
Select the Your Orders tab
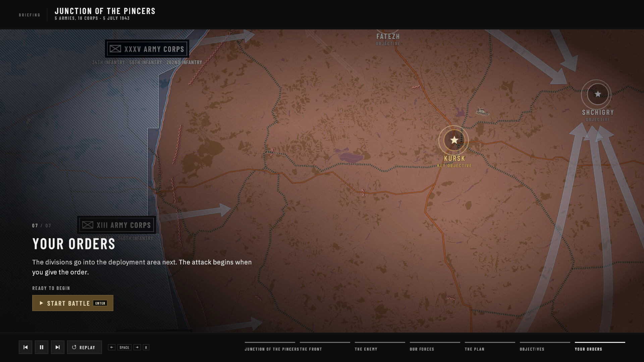(x=600, y=347)
